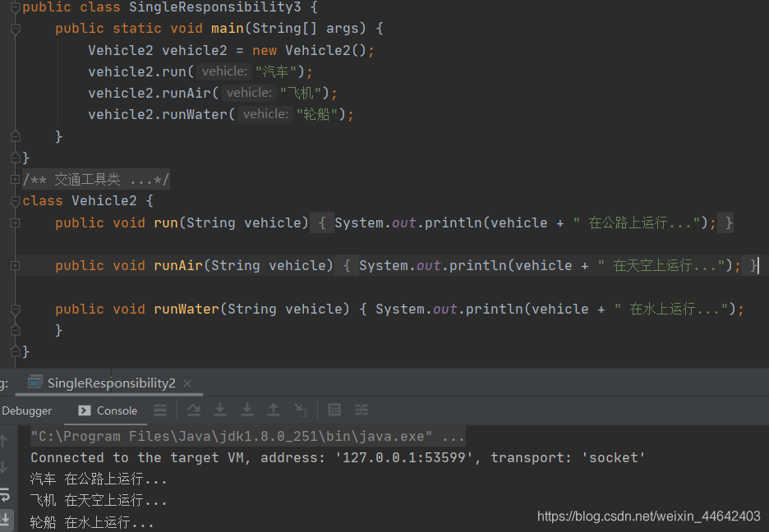Click the runAir method name declaration
The image size is (769, 532).
[x=178, y=265]
